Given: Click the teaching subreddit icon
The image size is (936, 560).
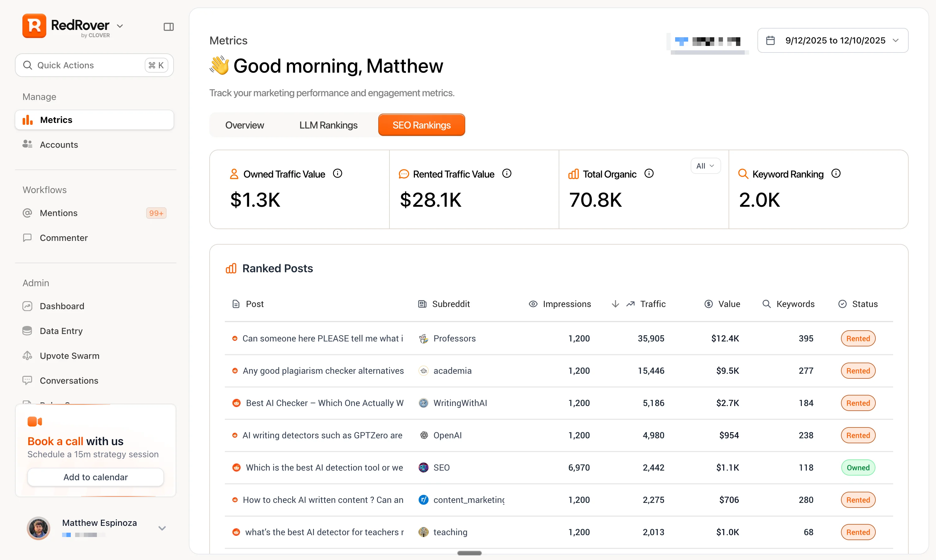Looking at the screenshot, I should click(x=424, y=532).
